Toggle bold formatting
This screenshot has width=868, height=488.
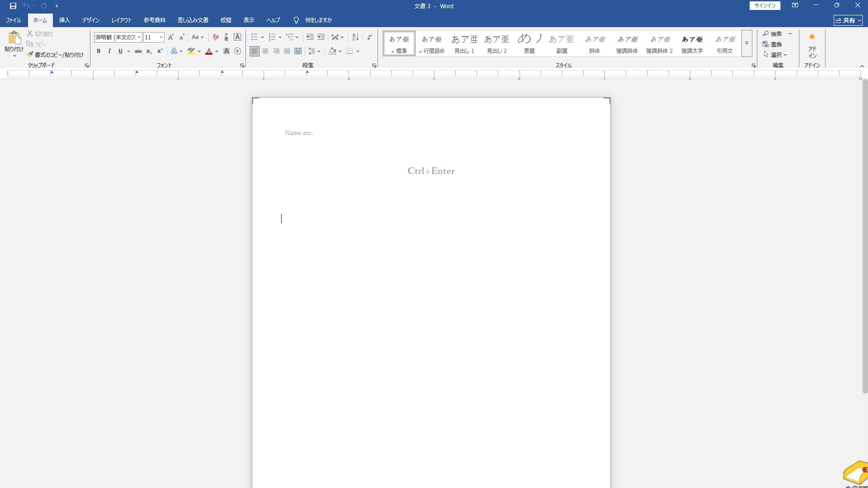[99, 52]
